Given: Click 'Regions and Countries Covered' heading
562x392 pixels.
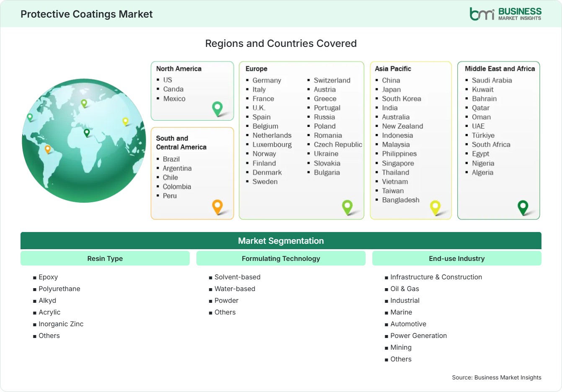Looking at the screenshot, I should coord(281,44).
